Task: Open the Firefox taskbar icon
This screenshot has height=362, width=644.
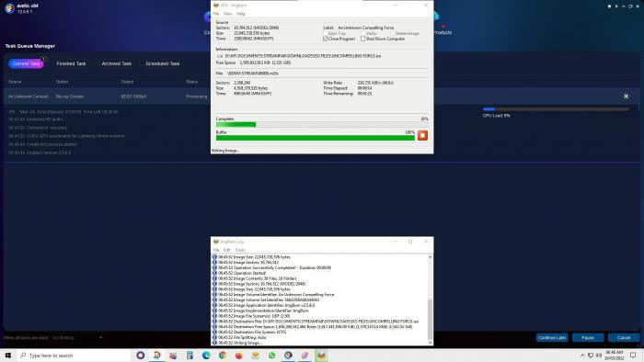Action: tap(239, 355)
